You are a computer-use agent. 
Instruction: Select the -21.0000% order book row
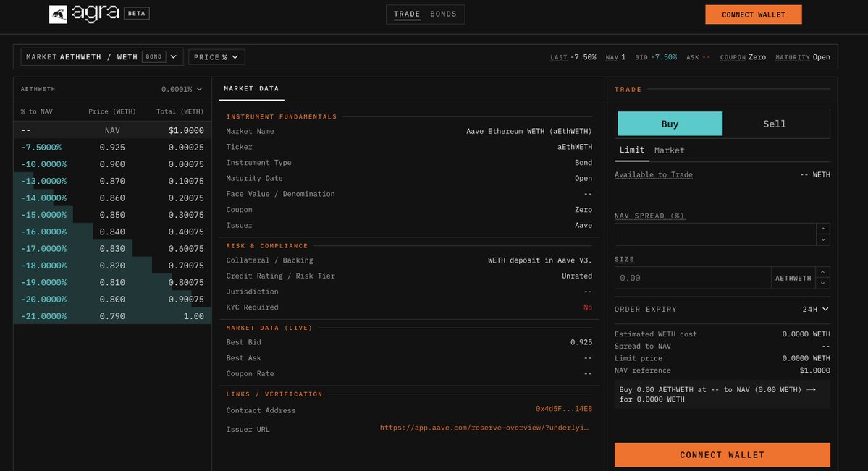pyautogui.click(x=112, y=316)
